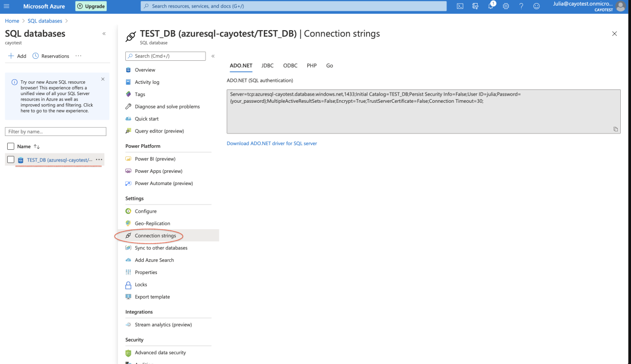
Task: Switch to the PHP tab
Action: point(312,66)
